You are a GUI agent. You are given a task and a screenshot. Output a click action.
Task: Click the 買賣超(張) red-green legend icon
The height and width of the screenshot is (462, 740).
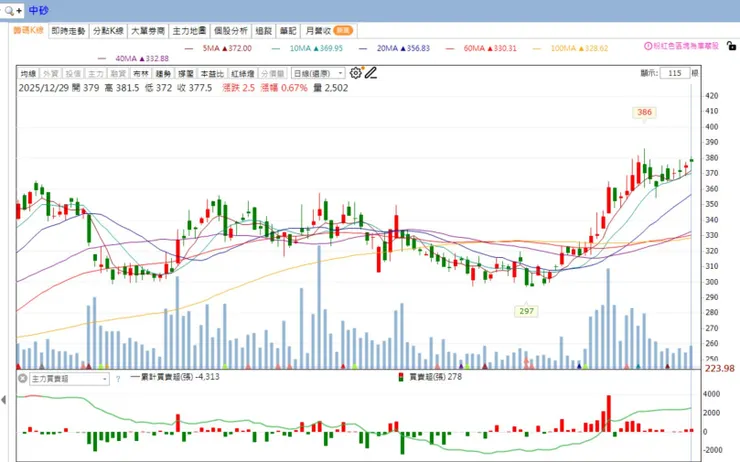point(401,377)
